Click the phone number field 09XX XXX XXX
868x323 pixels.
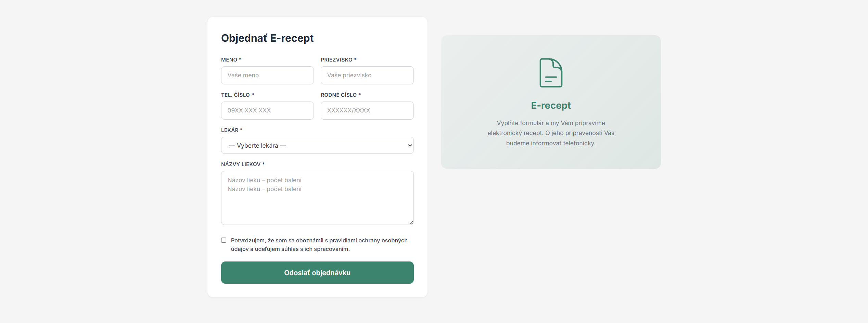[x=267, y=111]
